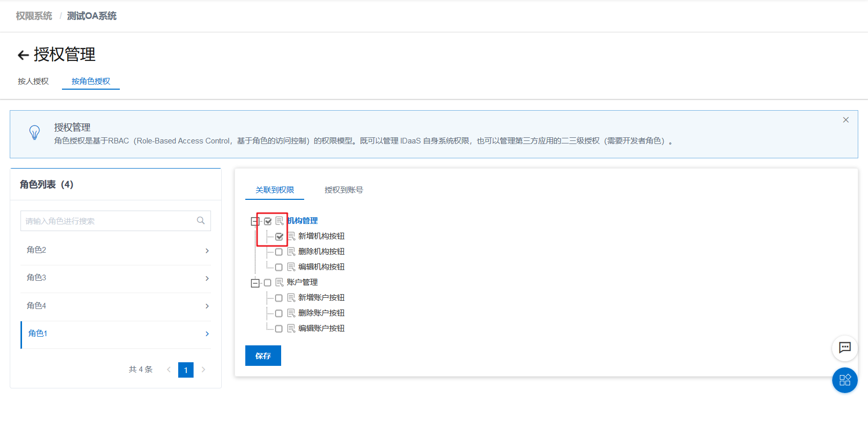Check the 新增账户按钮 checkbox

coord(279,298)
